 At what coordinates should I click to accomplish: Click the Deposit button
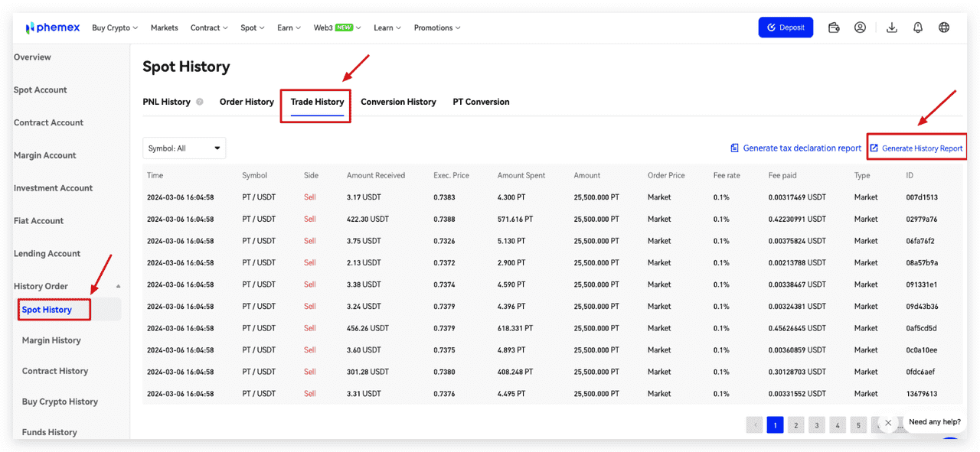(x=786, y=28)
